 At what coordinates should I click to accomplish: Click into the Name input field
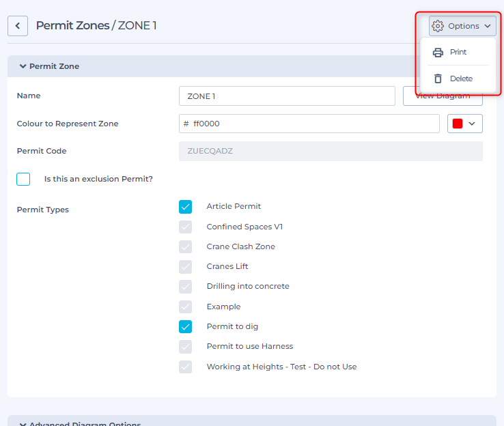[287, 96]
